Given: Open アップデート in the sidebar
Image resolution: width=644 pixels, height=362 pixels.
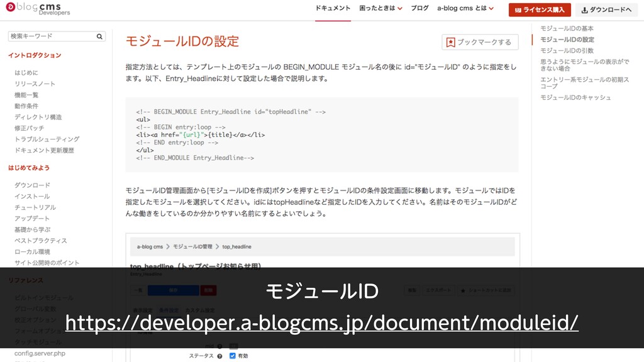Looking at the screenshot, I should tap(32, 218).
